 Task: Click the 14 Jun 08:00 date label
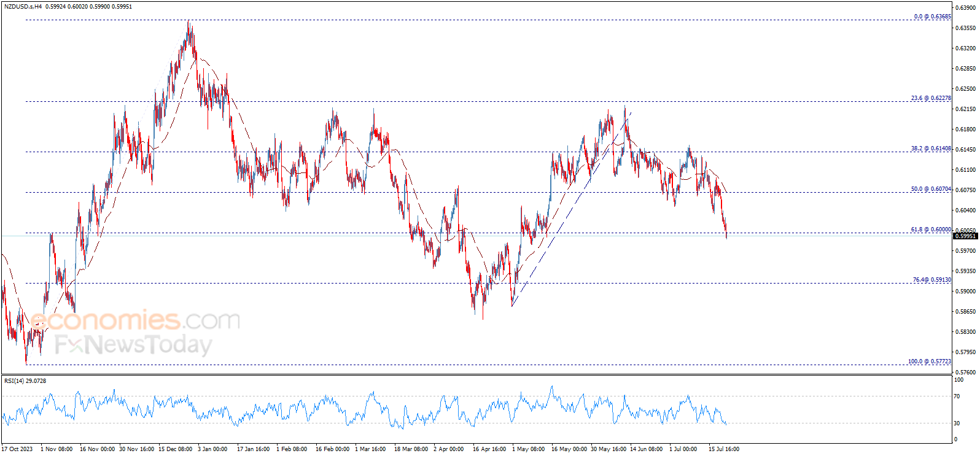click(x=647, y=449)
